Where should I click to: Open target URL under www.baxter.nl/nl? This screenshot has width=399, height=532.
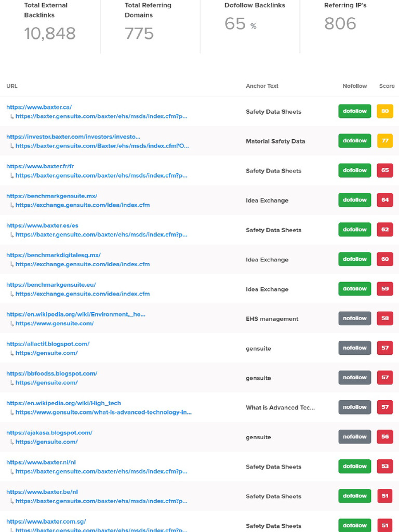101,471
